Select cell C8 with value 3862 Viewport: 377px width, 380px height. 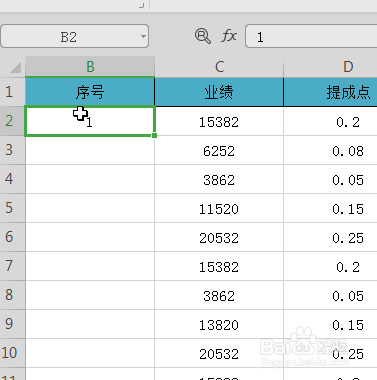(x=219, y=295)
